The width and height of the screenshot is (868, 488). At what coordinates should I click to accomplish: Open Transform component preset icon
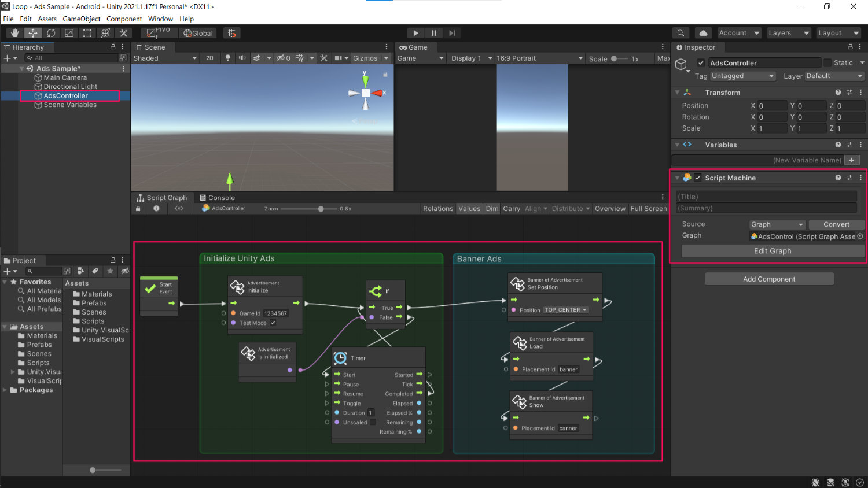(x=849, y=92)
